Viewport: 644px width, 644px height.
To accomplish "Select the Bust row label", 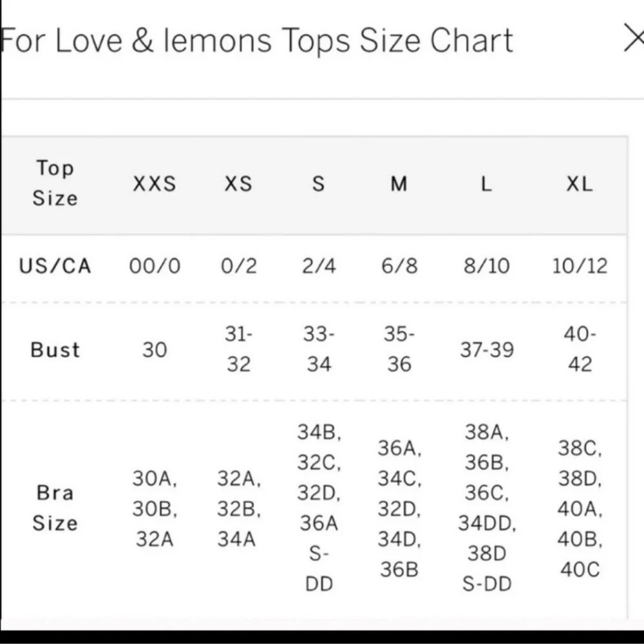I will [x=55, y=350].
